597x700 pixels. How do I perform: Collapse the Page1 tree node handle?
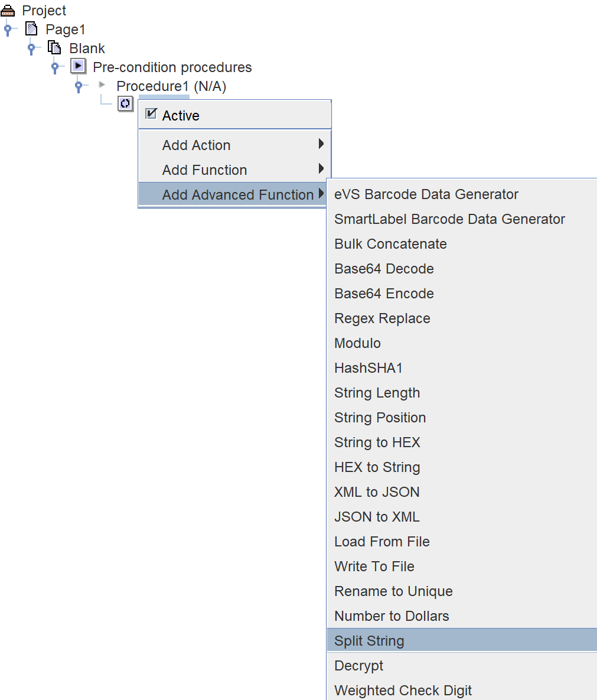click(8, 30)
